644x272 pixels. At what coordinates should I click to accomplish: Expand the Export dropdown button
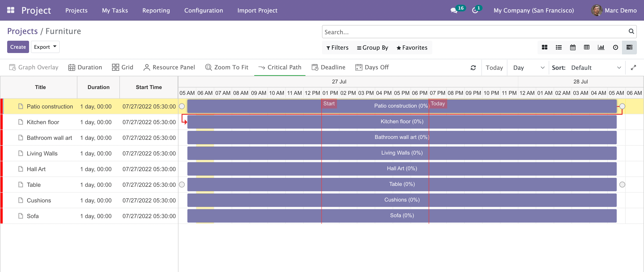pos(45,47)
